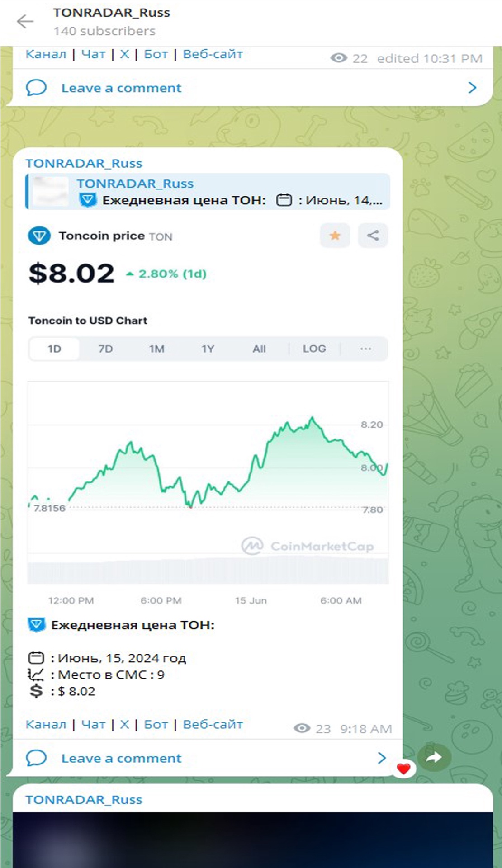502x868 pixels.
Task: Expand comments via top post chevron
Action: (x=472, y=88)
